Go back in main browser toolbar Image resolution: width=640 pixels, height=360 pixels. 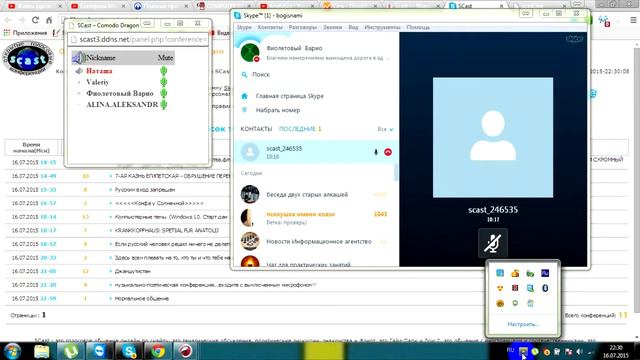click(8, 20)
